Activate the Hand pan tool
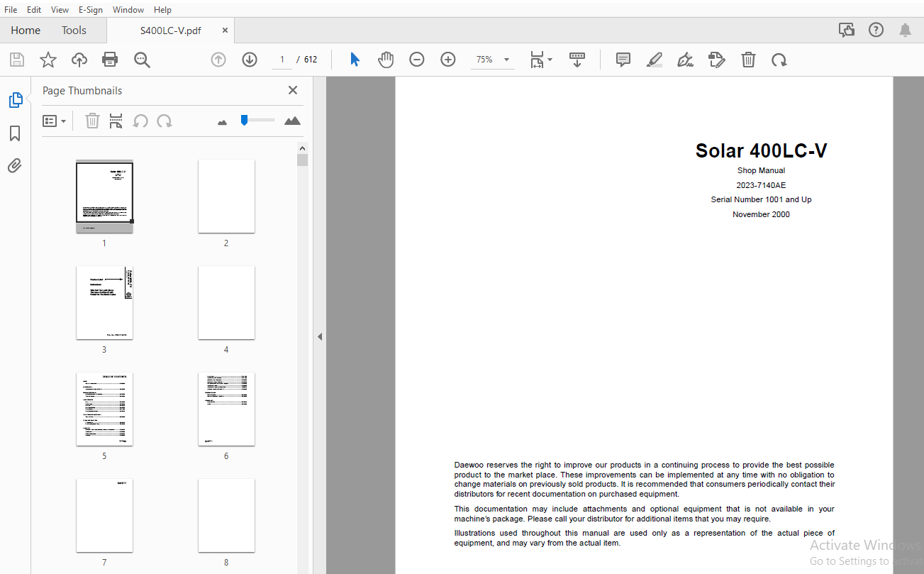 pyautogui.click(x=385, y=60)
